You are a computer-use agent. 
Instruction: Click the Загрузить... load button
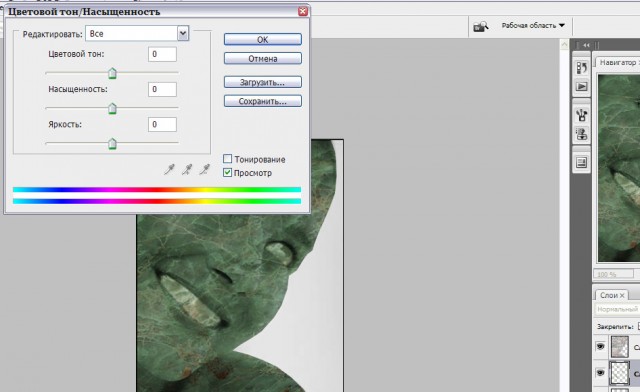click(x=262, y=82)
